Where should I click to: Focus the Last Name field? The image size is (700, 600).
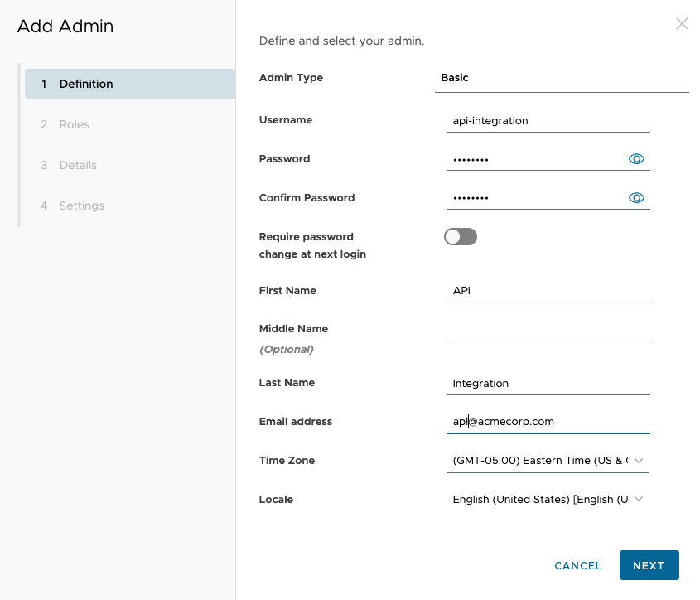click(547, 384)
